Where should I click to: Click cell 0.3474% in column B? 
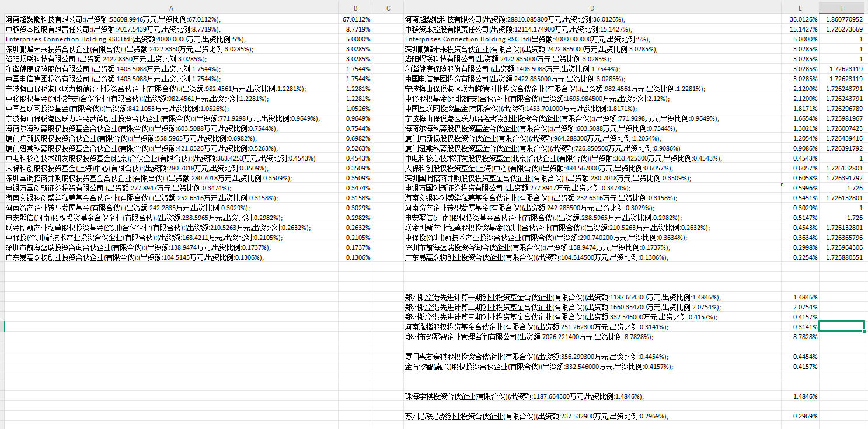coord(355,188)
